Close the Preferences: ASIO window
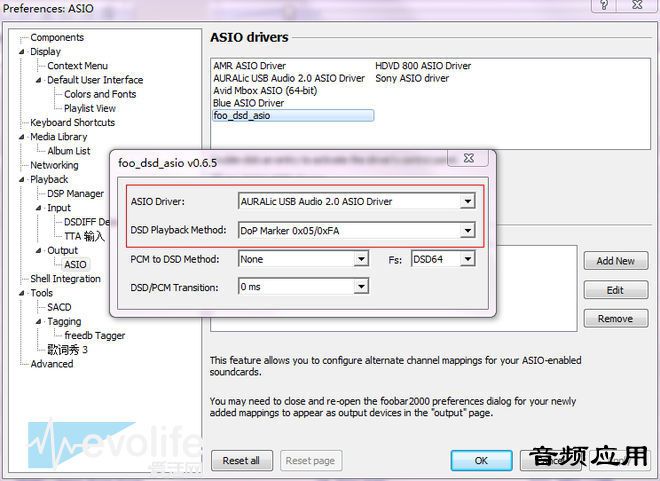Screen dimensions: 660x481 638,5
